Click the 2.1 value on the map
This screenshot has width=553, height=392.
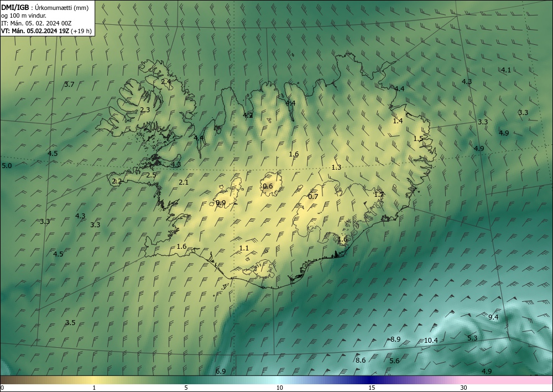click(x=184, y=182)
